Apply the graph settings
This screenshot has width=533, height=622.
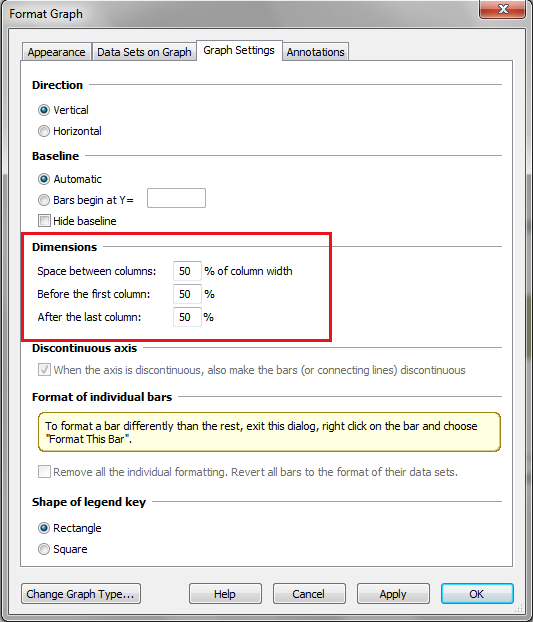point(393,594)
